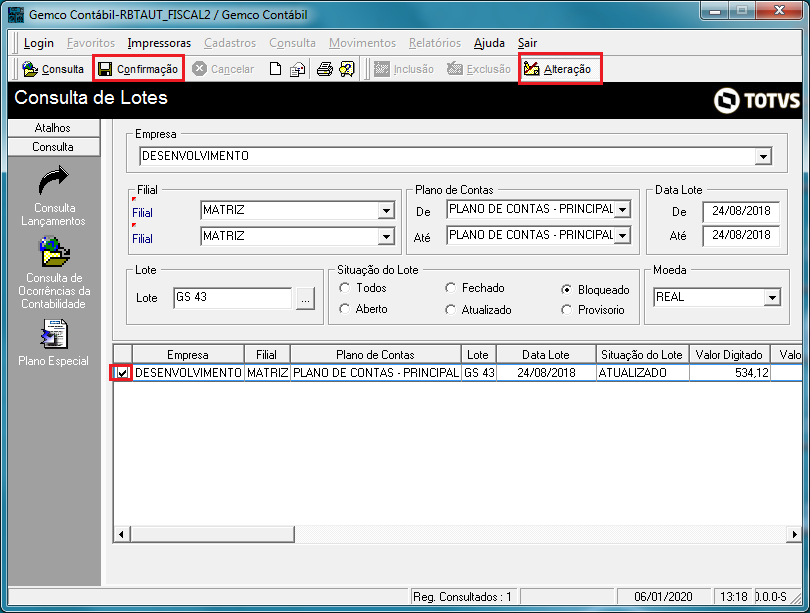Viewport: 810px width, 613px height.
Task: Click the Cancelar toolbar button
Action: (223, 69)
